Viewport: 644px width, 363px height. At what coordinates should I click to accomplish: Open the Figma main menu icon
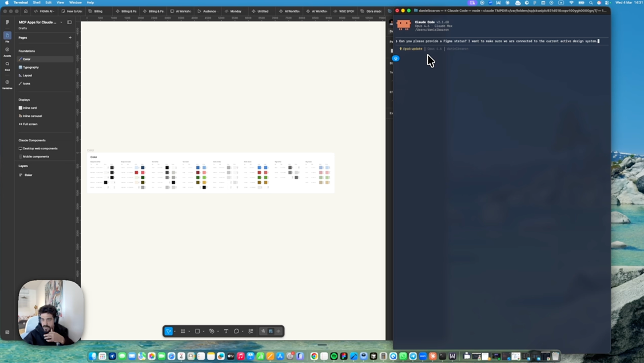[7, 22]
